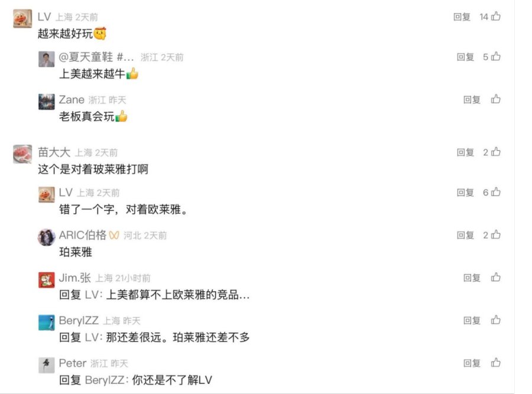Reply to 苗大大's comment
The width and height of the screenshot is (532, 394).
(465, 152)
